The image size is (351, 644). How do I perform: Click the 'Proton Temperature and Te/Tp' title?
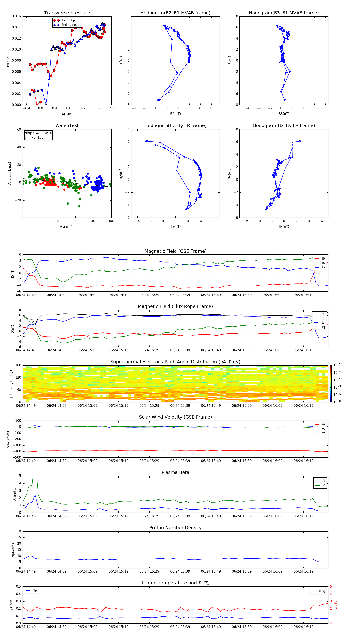click(175, 583)
